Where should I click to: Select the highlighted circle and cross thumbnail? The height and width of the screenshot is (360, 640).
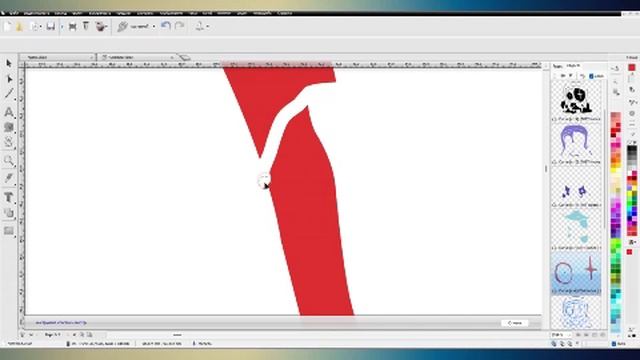click(576, 273)
